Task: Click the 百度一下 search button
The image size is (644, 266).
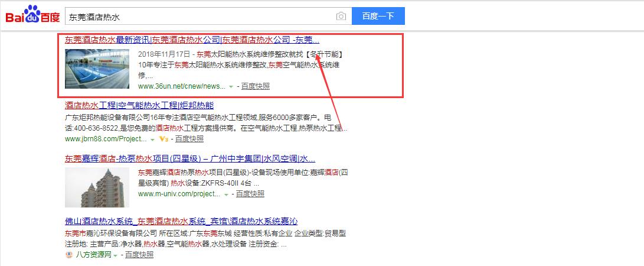Action: pos(378,17)
